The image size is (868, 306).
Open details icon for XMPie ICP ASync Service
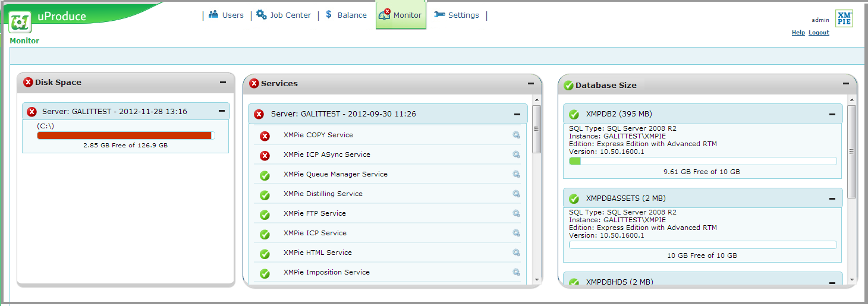517,154
